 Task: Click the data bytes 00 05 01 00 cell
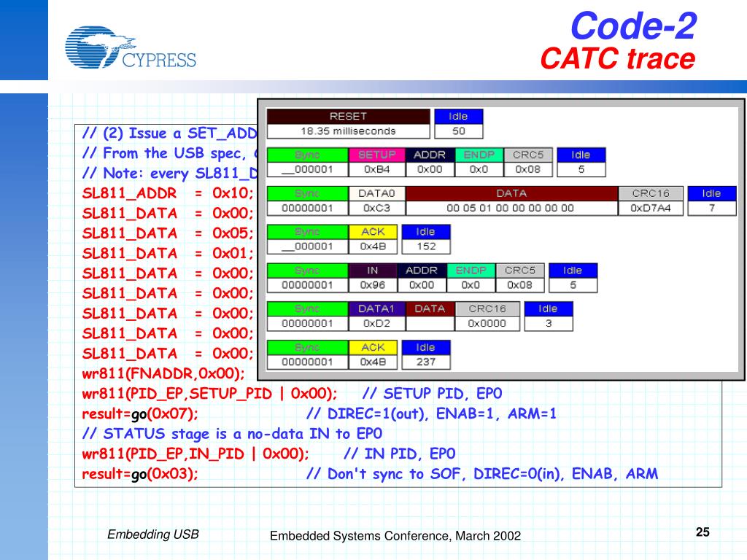coord(511,208)
